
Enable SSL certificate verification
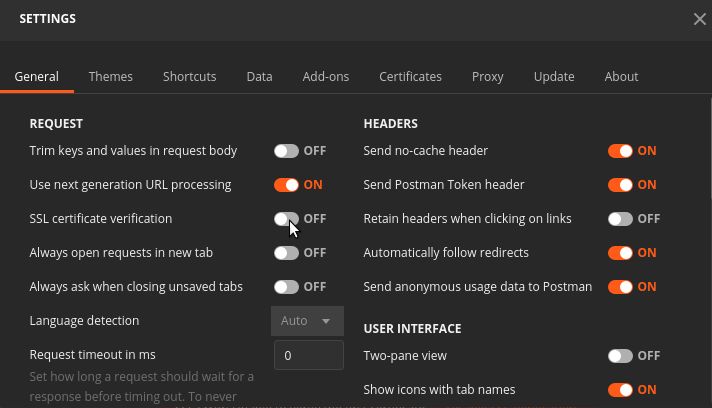point(287,219)
